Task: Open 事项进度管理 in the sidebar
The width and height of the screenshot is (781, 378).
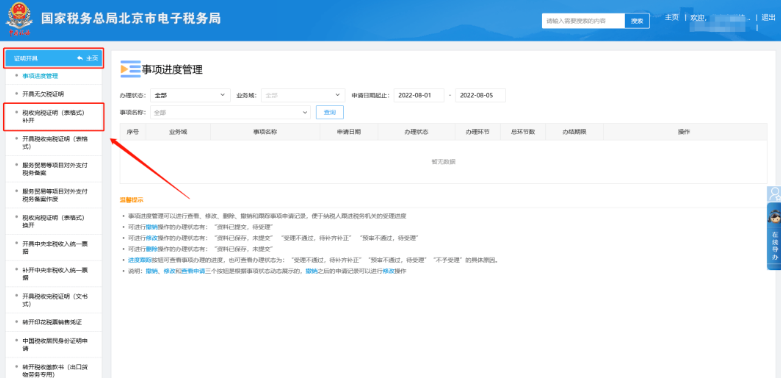Action: [x=40, y=76]
